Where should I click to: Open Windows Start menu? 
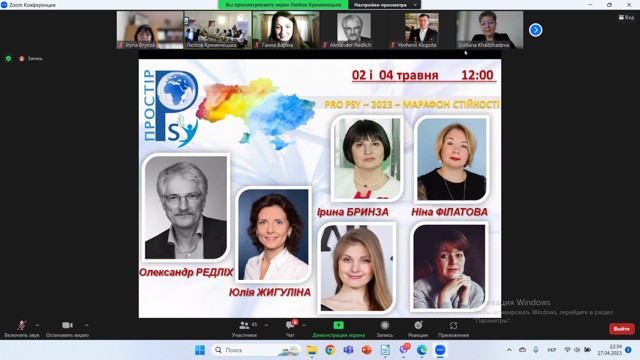[200, 350]
